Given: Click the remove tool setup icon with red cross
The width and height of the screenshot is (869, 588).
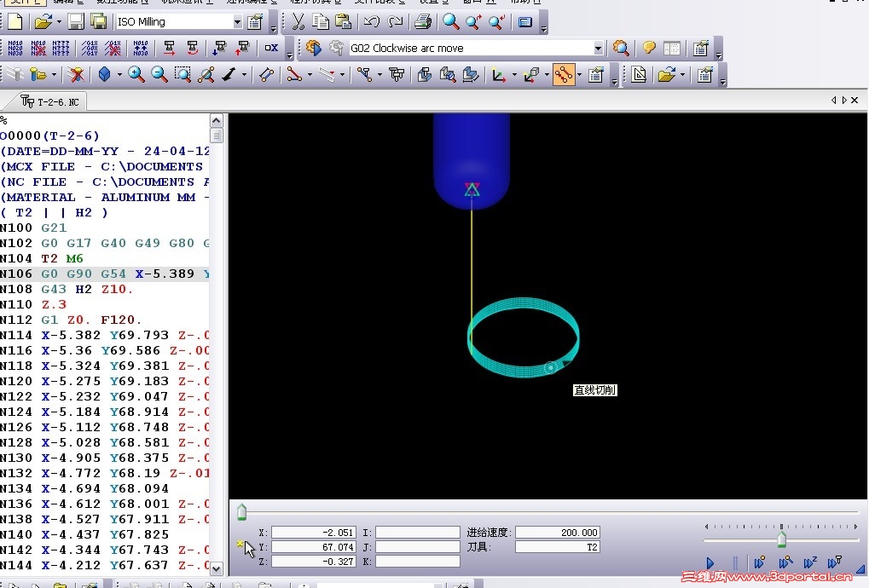Looking at the screenshot, I should pyautogui.click(x=77, y=74).
